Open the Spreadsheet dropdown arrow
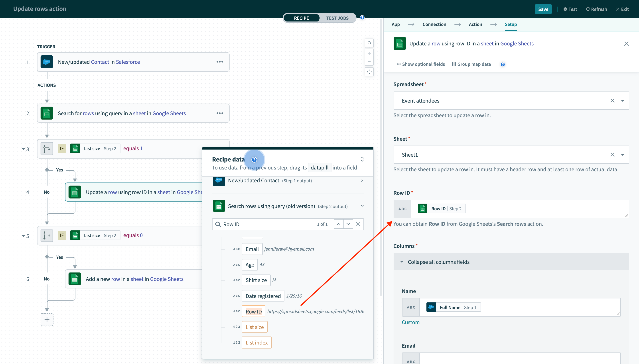 (623, 101)
